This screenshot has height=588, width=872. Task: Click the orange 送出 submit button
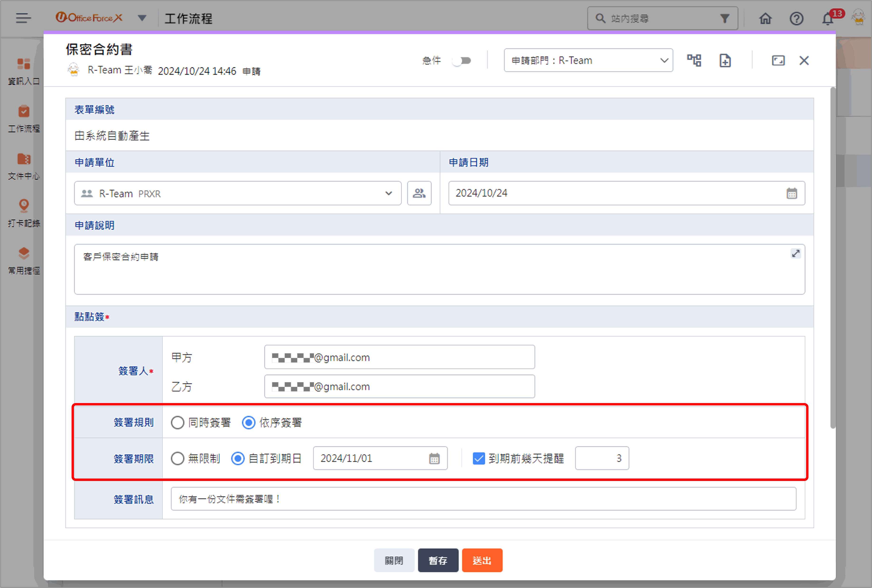coord(482,560)
